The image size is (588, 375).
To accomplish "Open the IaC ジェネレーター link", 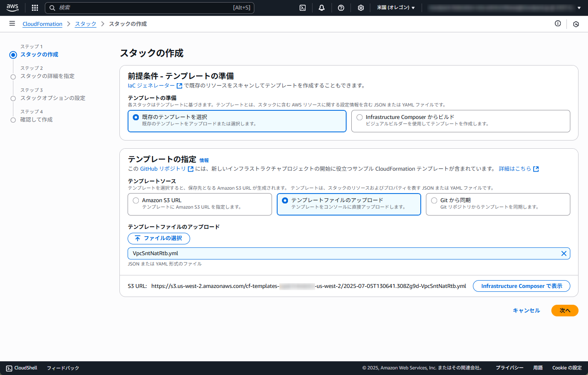I will click(x=151, y=86).
